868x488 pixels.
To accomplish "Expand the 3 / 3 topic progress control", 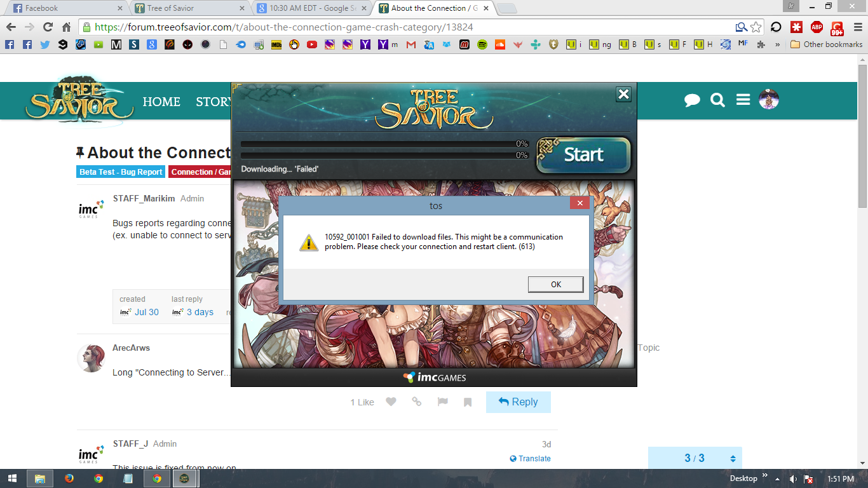I will pos(733,459).
